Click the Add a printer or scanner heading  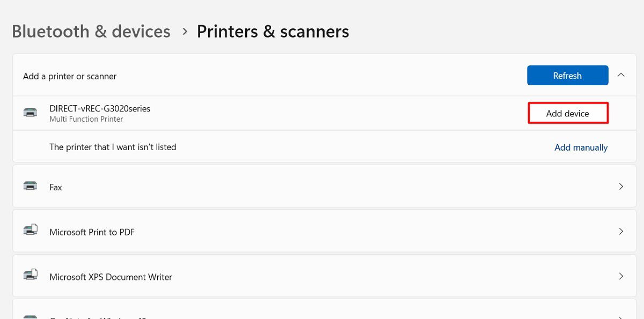[70, 76]
